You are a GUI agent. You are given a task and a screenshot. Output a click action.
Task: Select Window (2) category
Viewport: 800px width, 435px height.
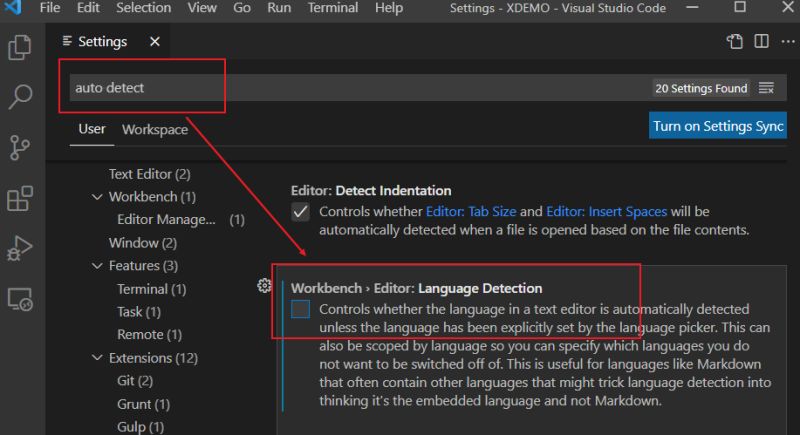[143, 243]
